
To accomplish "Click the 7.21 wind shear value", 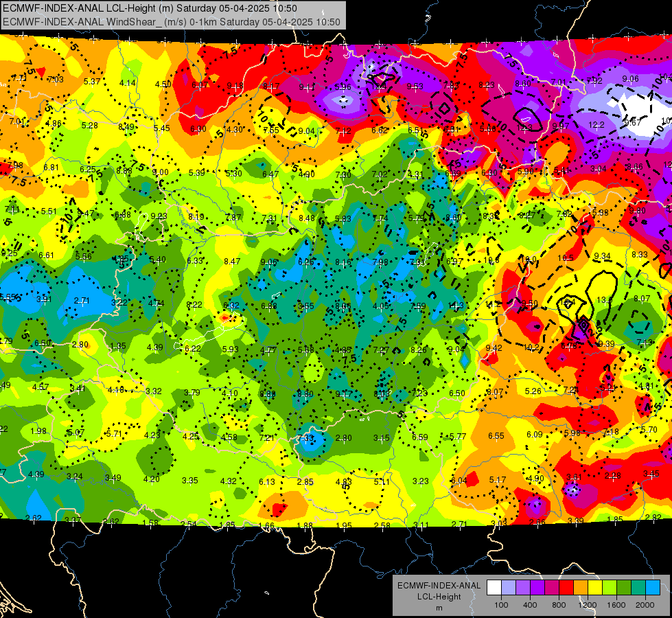I will [x=266, y=437].
